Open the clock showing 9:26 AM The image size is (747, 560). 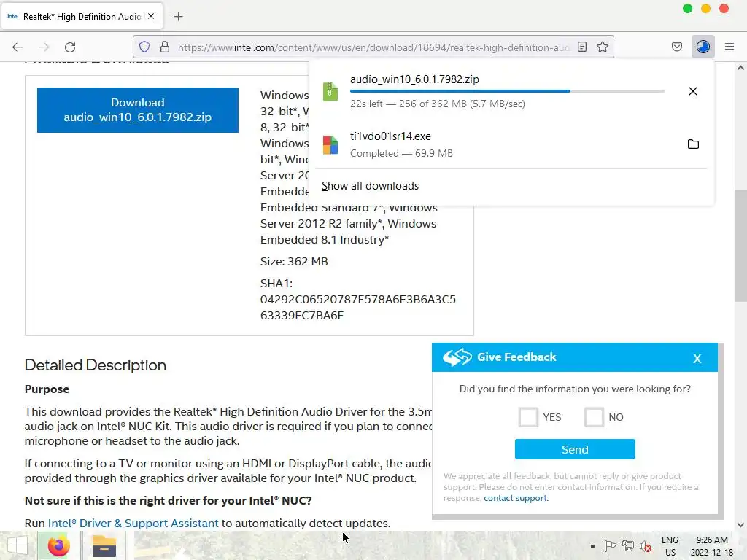(712, 546)
